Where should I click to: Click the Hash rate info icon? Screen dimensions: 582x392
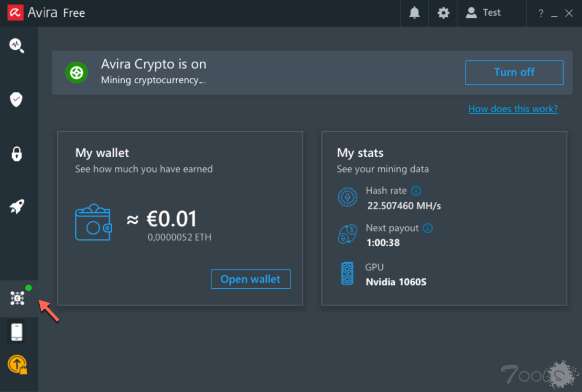coord(416,191)
